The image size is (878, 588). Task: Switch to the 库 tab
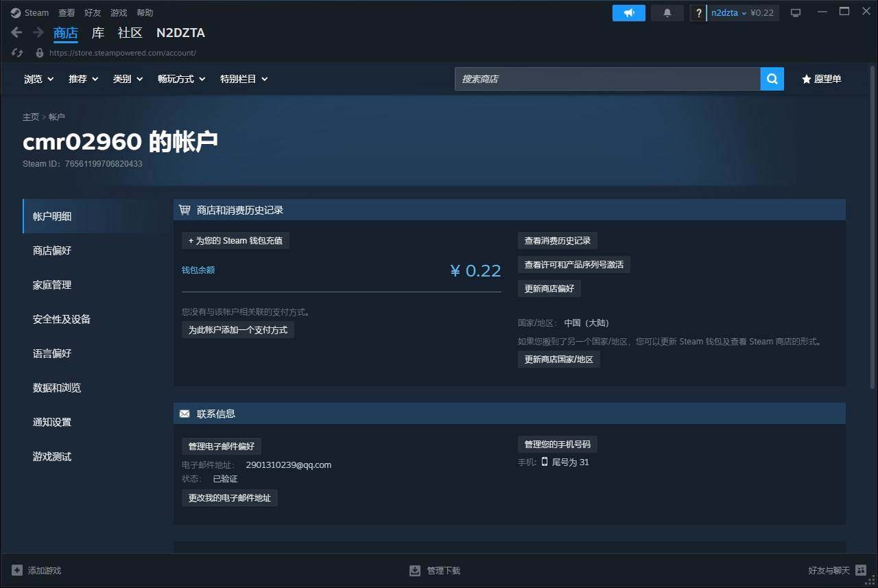[x=98, y=33]
